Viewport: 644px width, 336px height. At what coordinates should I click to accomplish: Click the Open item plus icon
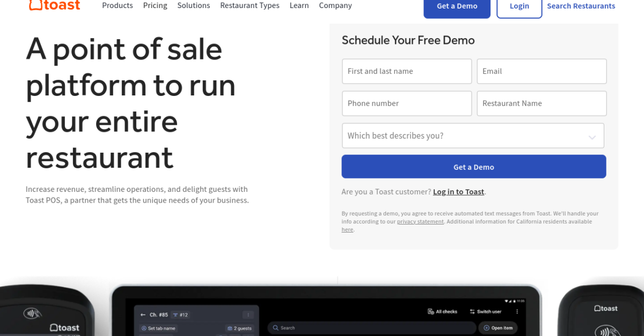click(486, 327)
